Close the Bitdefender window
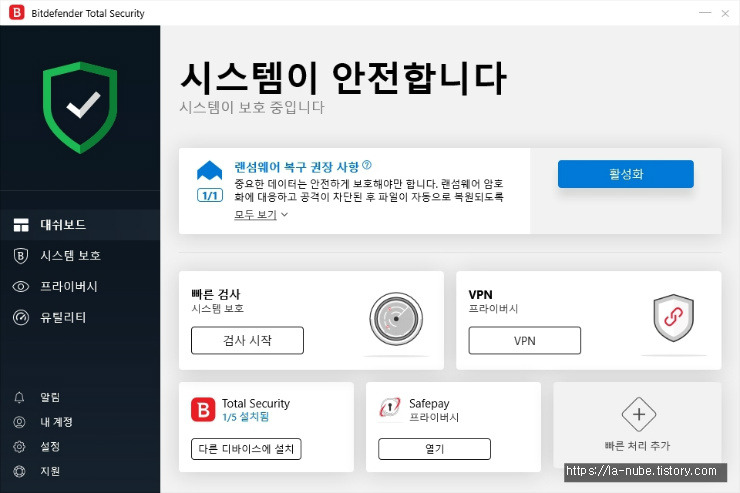The image size is (740, 493). (725, 13)
